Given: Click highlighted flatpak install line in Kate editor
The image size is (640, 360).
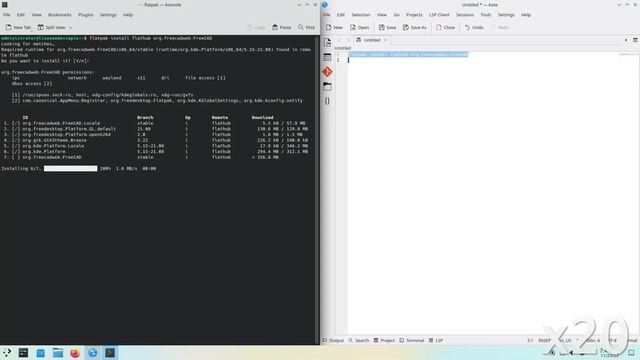Looking at the screenshot, I should pyautogui.click(x=408, y=54).
